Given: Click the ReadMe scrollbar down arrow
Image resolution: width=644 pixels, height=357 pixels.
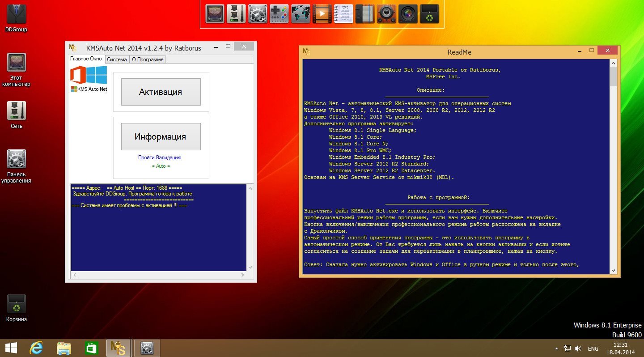Looking at the screenshot, I should [x=613, y=271].
